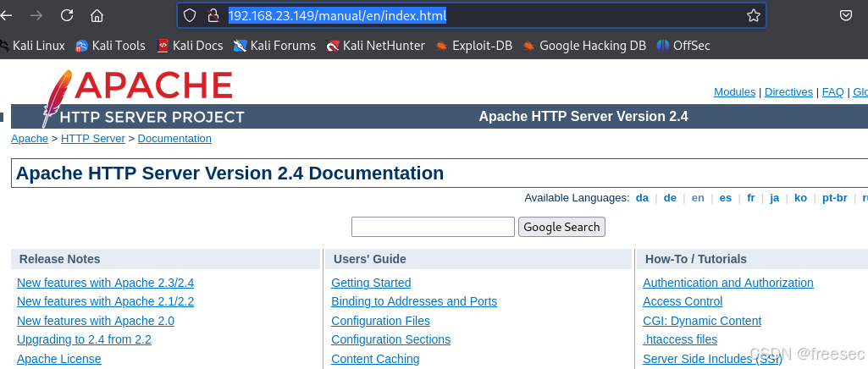Open the Google Hacking DB bookmark

584,46
